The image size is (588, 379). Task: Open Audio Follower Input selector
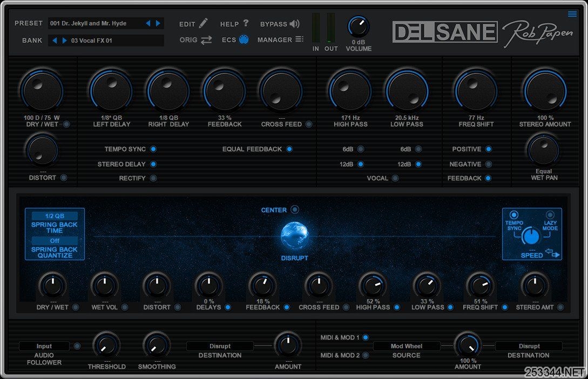[x=44, y=346]
